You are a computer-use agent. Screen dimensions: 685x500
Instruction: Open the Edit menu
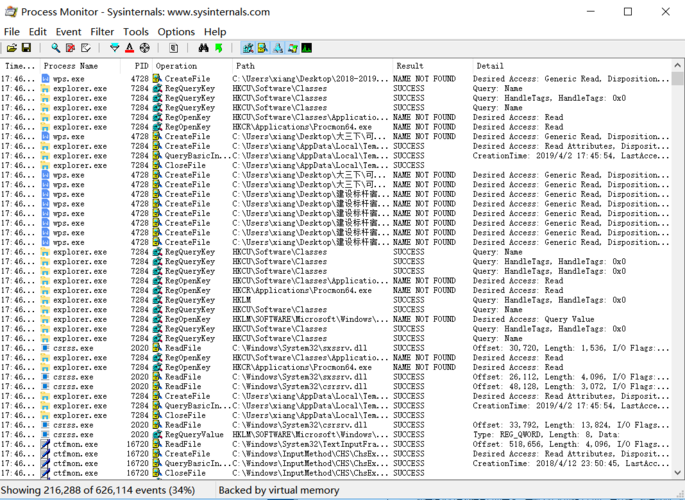[x=38, y=32]
